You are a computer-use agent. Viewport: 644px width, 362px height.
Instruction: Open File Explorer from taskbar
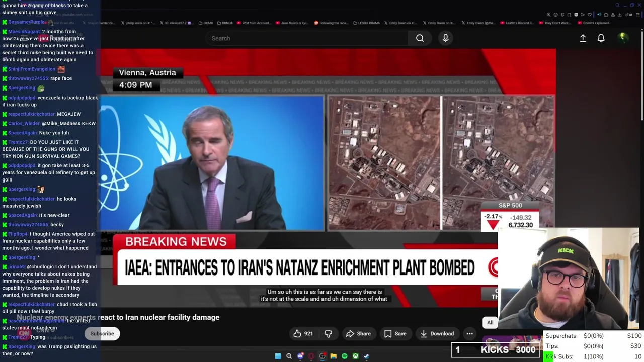(x=333, y=356)
